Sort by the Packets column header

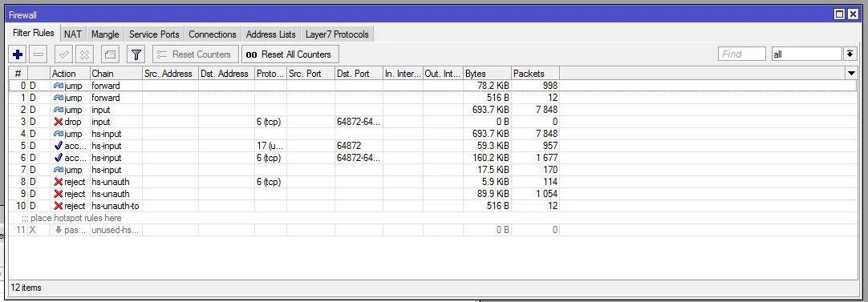pyautogui.click(x=535, y=74)
